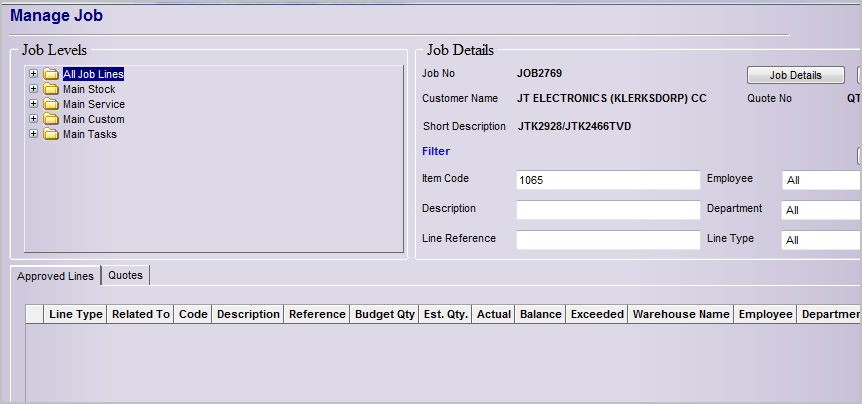
Task: Expand the Main Stock tree node
Action: pos(34,89)
